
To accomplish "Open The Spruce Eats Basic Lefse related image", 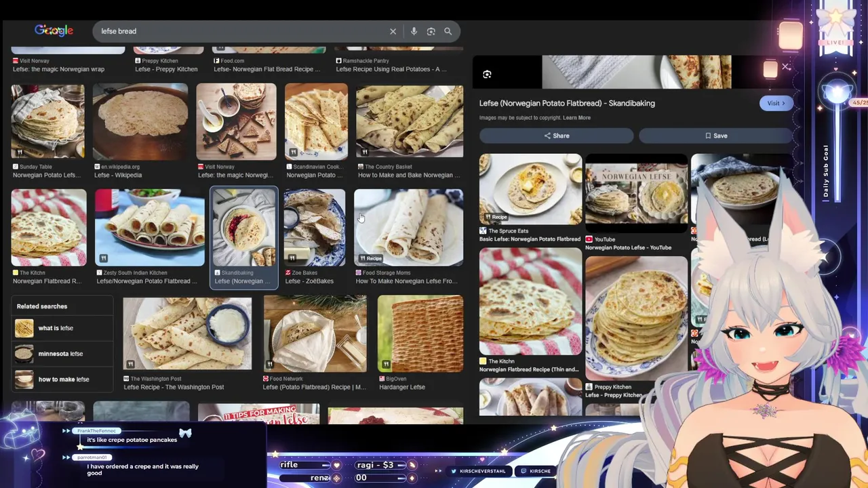I will tap(530, 189).
